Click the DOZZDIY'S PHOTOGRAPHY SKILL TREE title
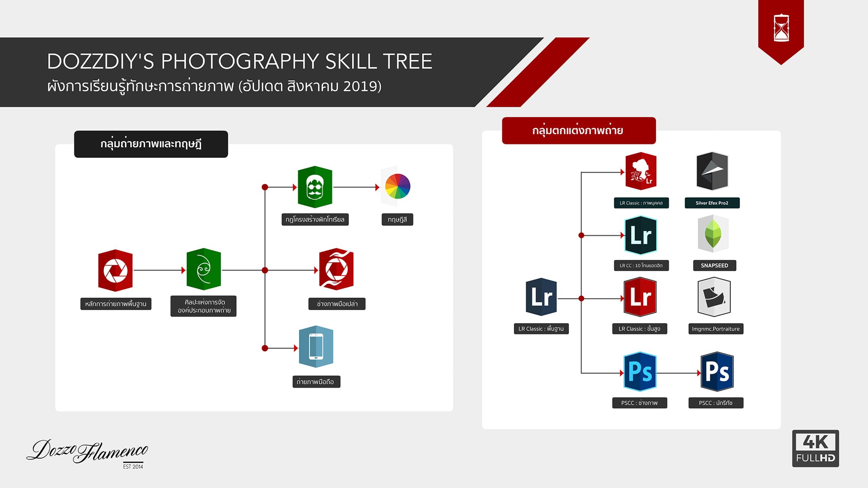This screenshot has height=488, width=868. 240,61
